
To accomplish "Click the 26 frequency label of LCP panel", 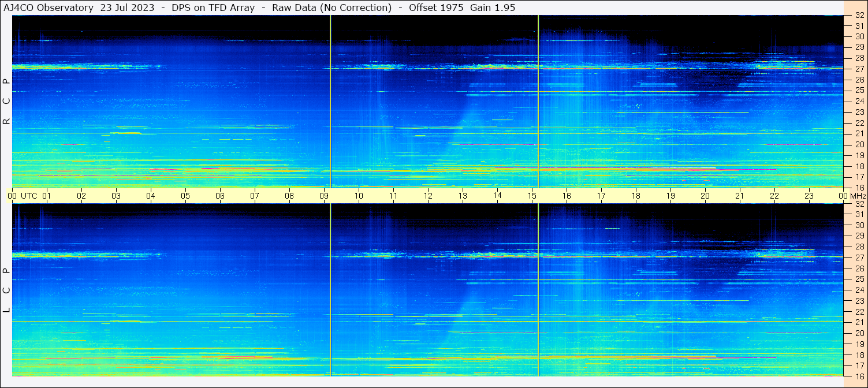I will [859, 268].
